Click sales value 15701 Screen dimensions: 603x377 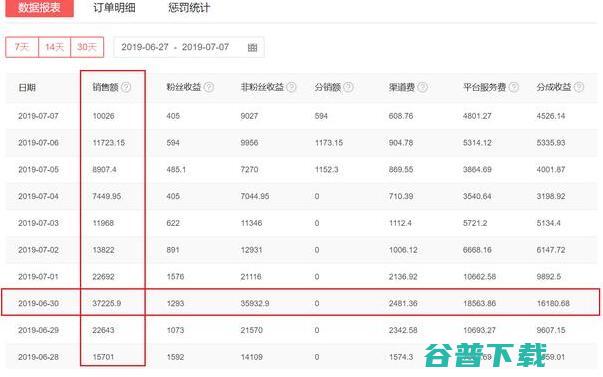click(103, 357)
